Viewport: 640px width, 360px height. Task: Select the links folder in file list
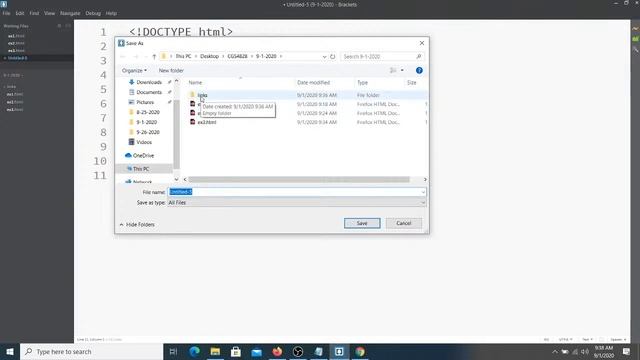202,95
